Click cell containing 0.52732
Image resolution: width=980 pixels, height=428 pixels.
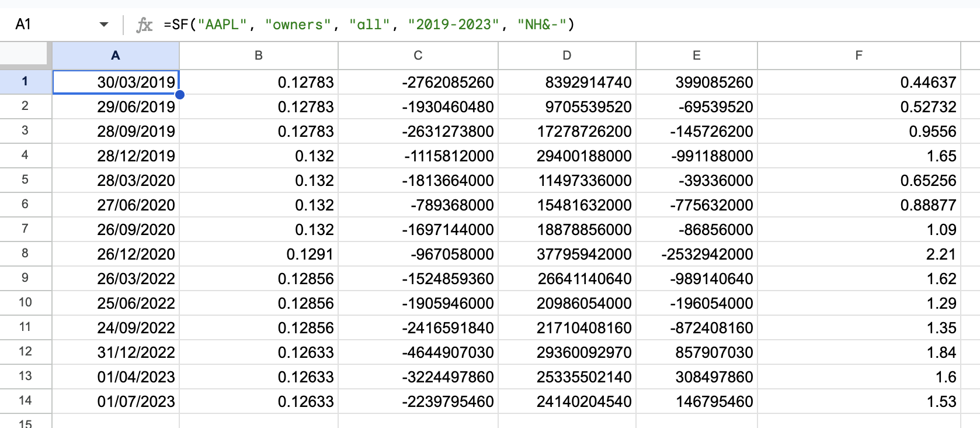click(x=859, y=106)
